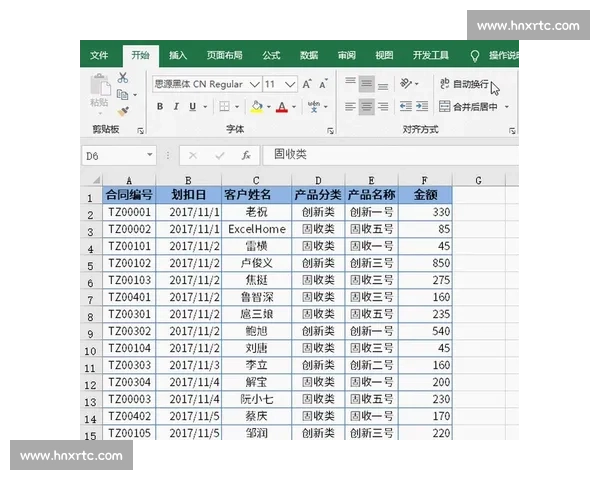This screenshot has height=480, width=600.
Task: Click the Fill Color bucket icon
Action: tap(257, 106)
